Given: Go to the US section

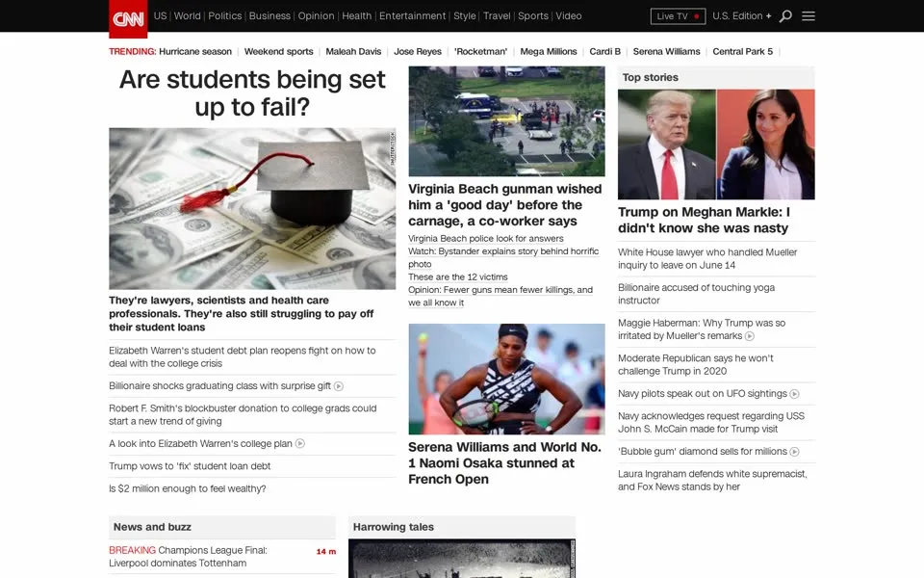Looking at the screenshot, I should 160,16.
